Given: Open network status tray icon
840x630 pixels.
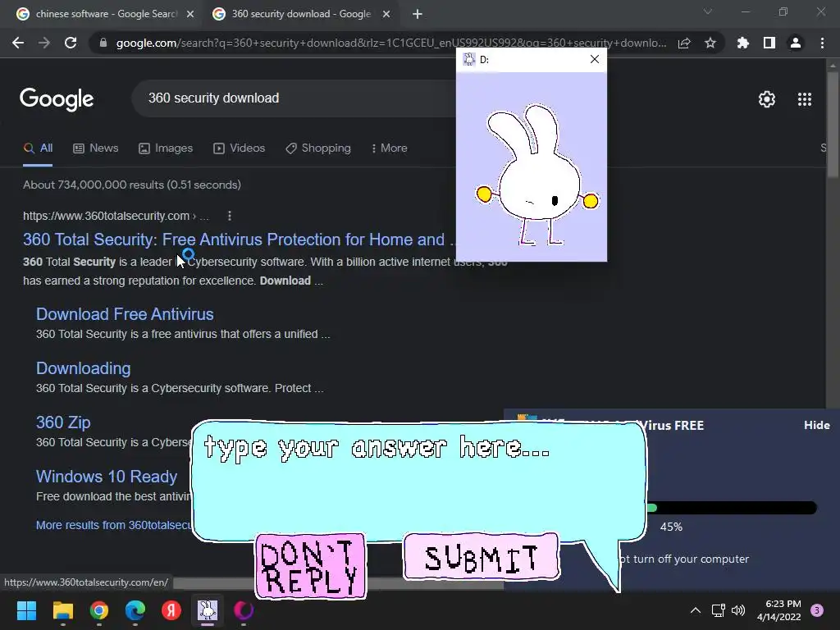Looking at the screenshot, I should click(x=718, y=610).
